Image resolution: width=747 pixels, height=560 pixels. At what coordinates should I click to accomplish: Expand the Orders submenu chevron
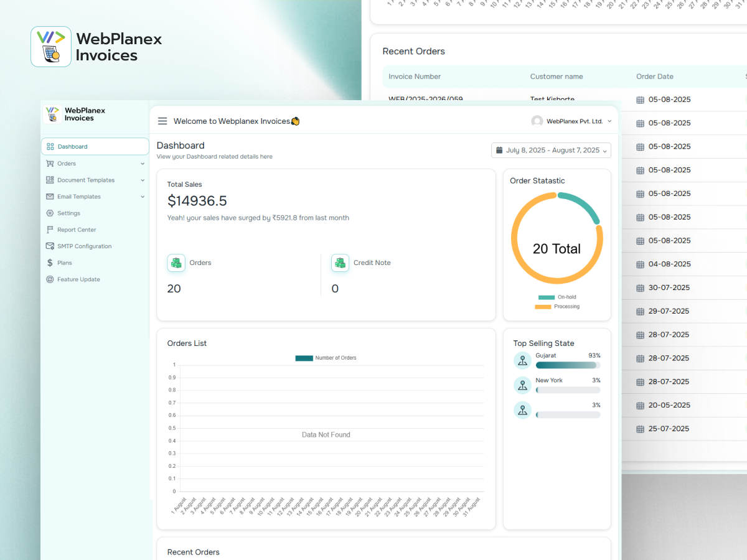coord(143,164)
